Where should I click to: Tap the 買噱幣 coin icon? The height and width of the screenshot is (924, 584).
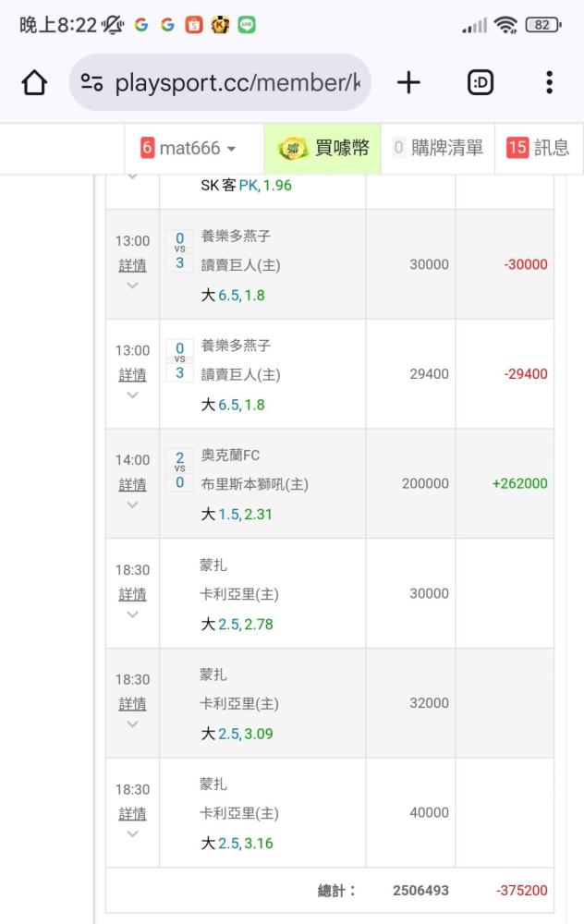click(x=293, y=148)
